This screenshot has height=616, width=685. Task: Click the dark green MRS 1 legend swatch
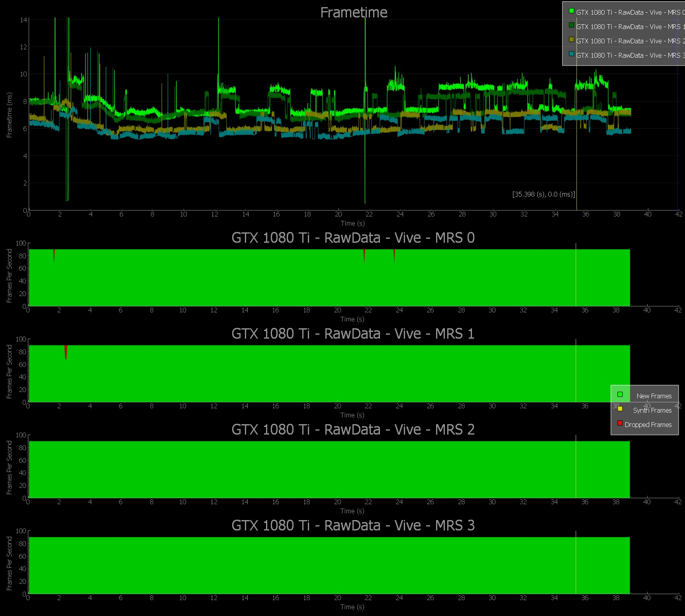571,25
